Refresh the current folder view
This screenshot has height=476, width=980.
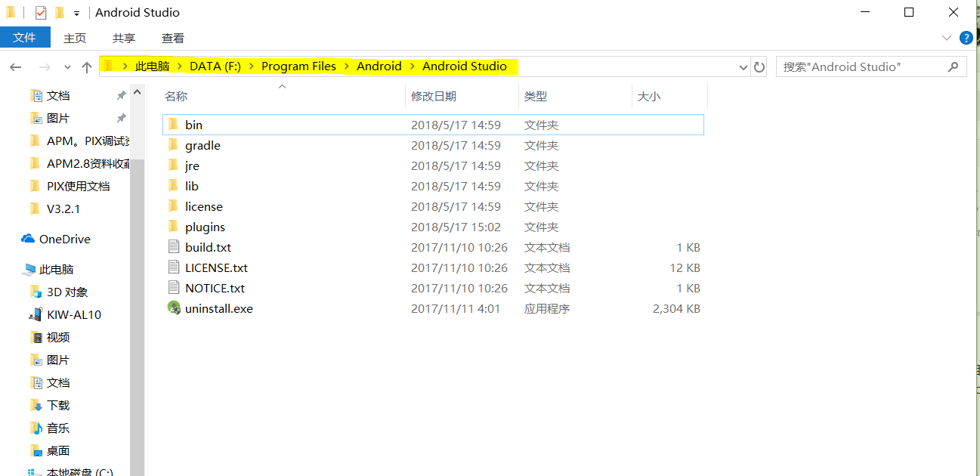[x=759, y=66]
